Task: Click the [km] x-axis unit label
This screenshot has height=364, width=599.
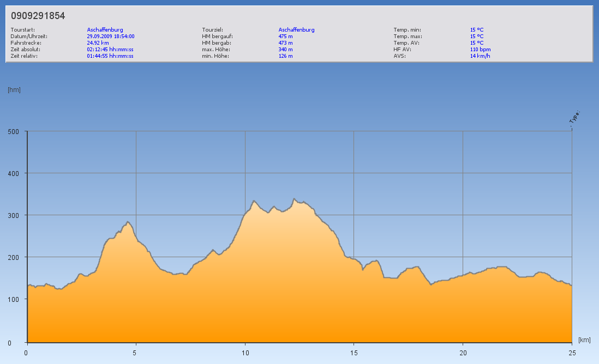Action: tap(584, 340)
